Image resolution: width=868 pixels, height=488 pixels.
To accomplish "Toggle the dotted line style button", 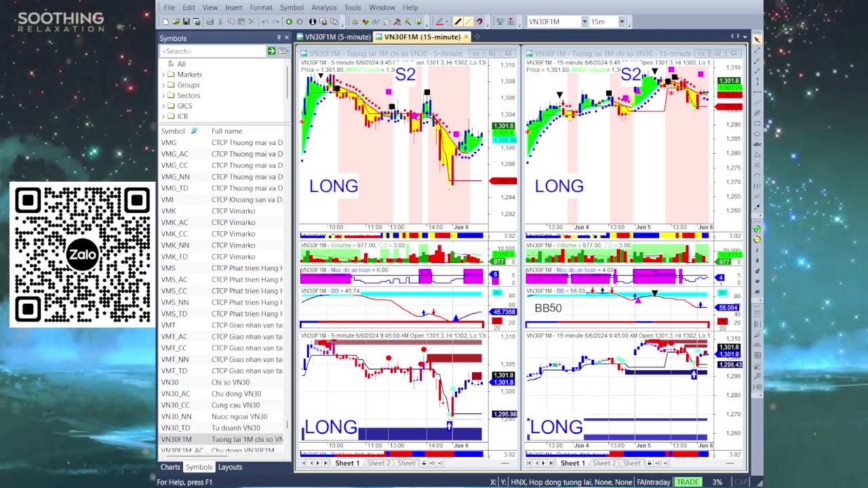I will tap(469, 22).
